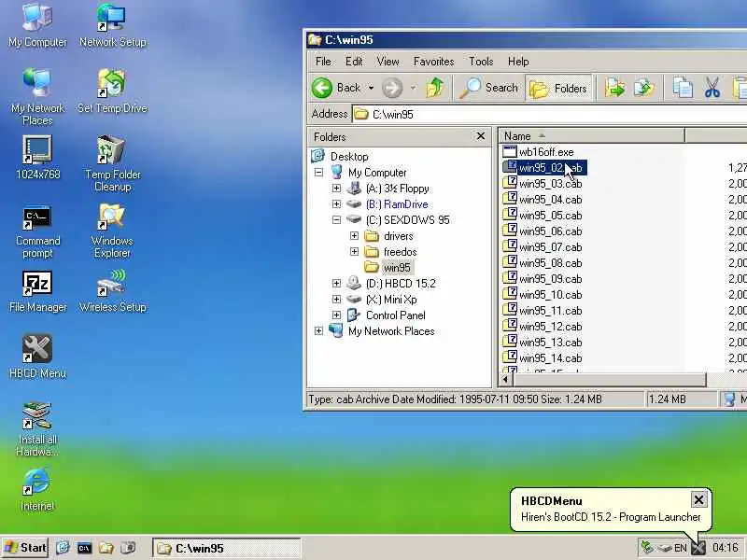
Task: Expand the freedos folder node
Action: [354, 251]
